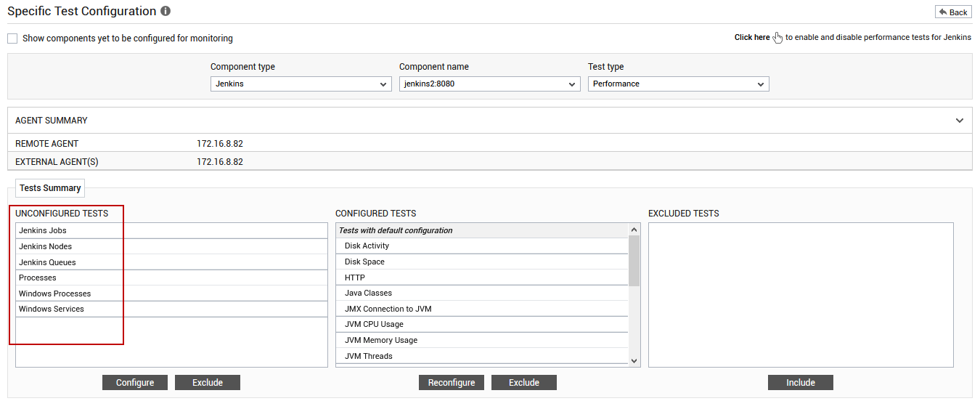Click the External Agent(s) IP 172.16.8.82

[220, 162]
